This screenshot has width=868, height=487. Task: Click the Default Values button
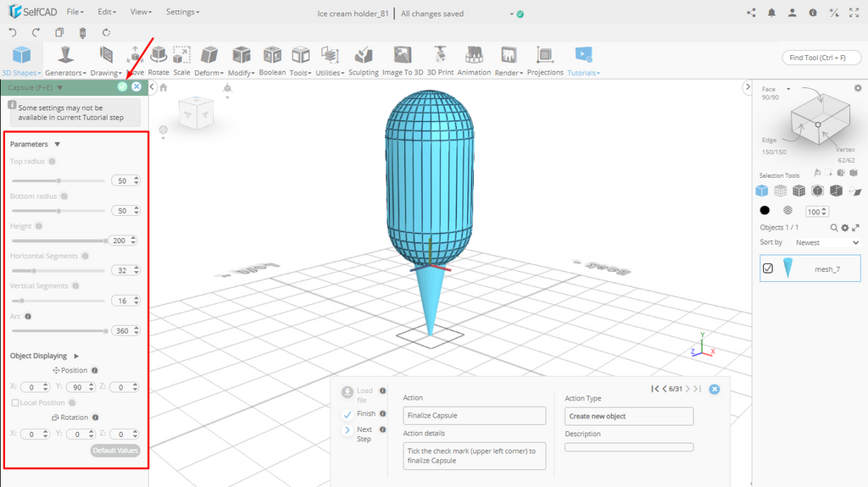point(115,451)
